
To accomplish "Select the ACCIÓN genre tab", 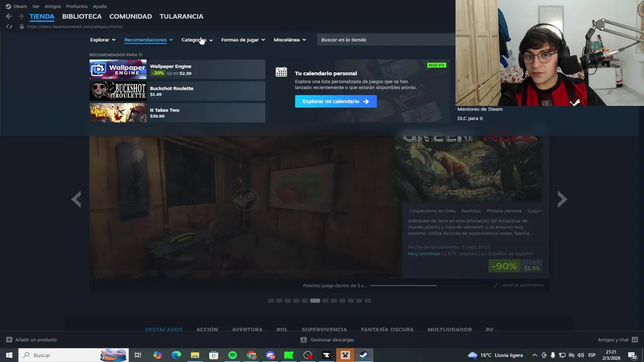I will (207, 329).
